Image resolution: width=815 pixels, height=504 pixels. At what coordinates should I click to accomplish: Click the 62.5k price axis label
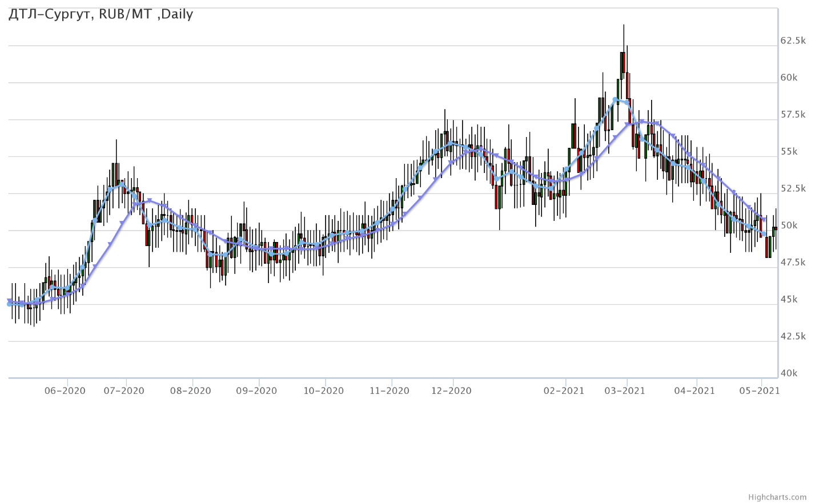[x=793, y=41]
